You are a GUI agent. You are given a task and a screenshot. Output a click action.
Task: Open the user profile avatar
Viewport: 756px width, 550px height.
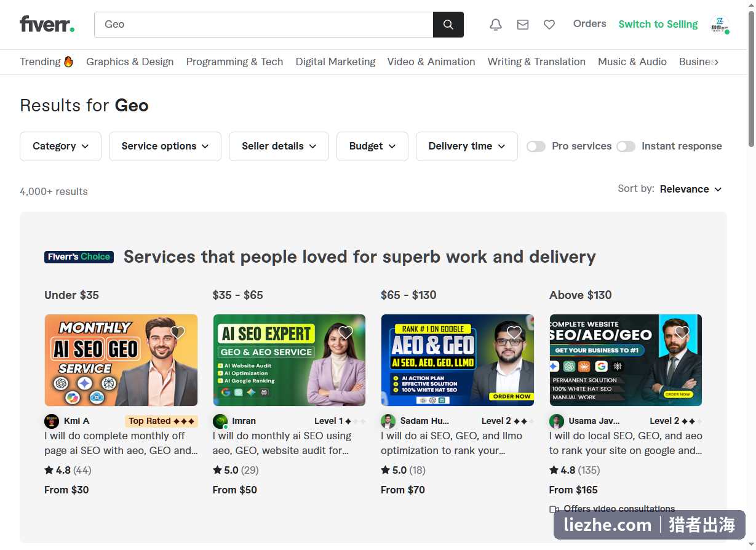click(x=719, y=25)
